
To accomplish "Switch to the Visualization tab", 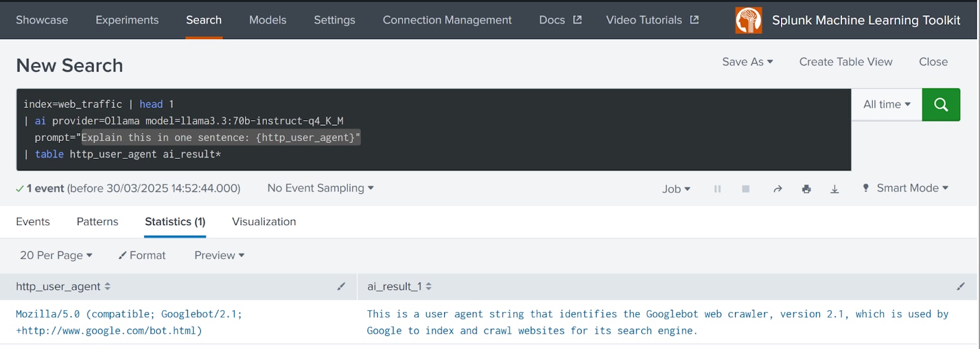I will pyautogui.click(x=264, y=221).
